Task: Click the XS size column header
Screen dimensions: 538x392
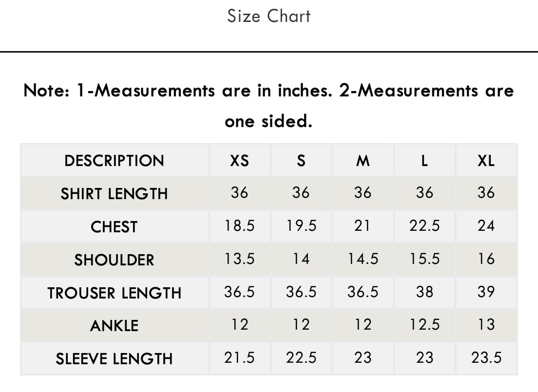Action: pos(239,161)
